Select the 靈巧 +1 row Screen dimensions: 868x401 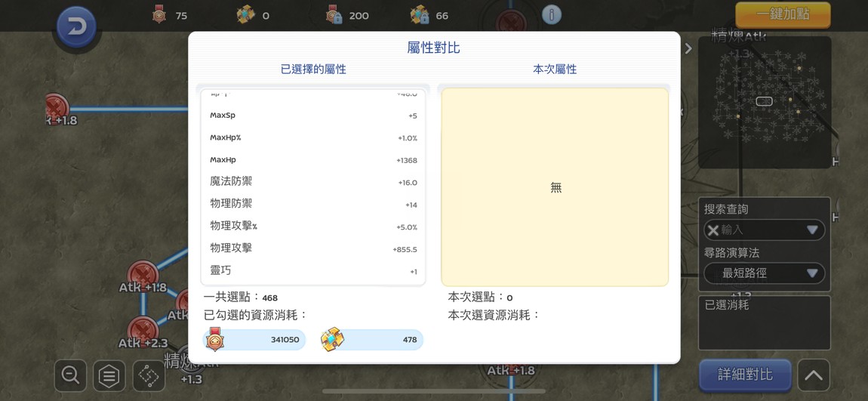(x=313, y=271)
